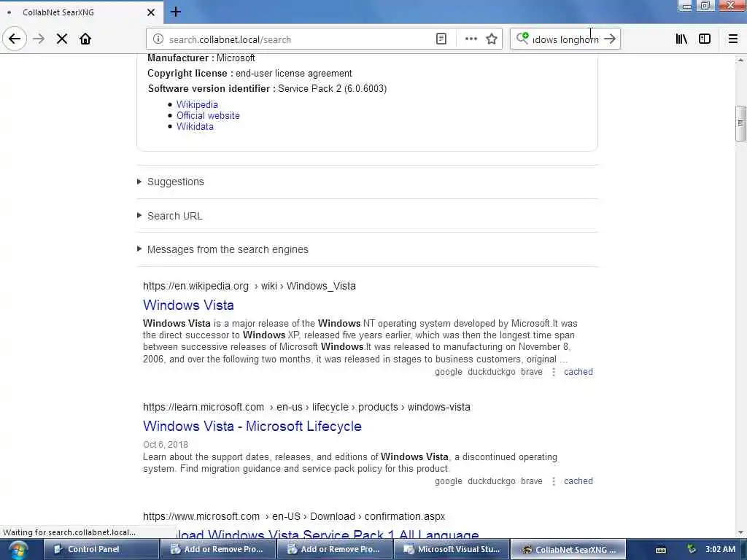747x560 pixels.
Task: Open the Firefox hamburger menu
Action: [x=732, y=39]
